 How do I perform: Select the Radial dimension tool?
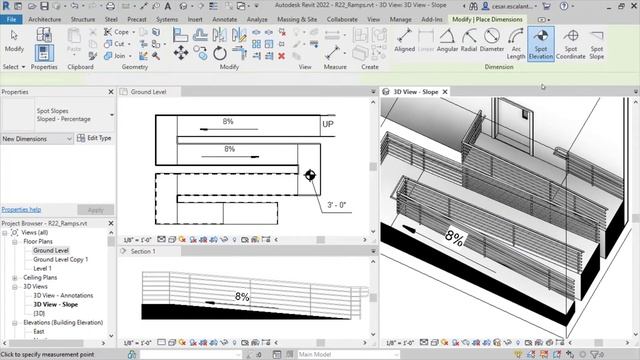pos(469,40)
